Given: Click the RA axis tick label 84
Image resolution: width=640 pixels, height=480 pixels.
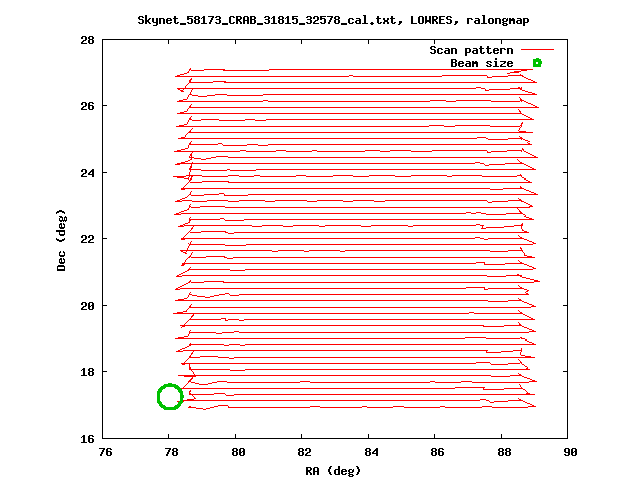Looking at the screenshot, I should click(371, 452).
